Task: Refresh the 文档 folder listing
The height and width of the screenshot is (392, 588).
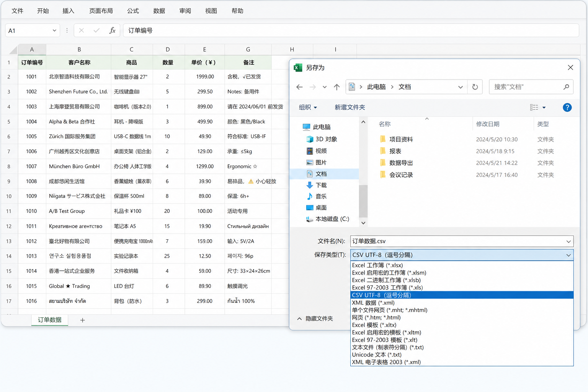Action: point(475,87)
